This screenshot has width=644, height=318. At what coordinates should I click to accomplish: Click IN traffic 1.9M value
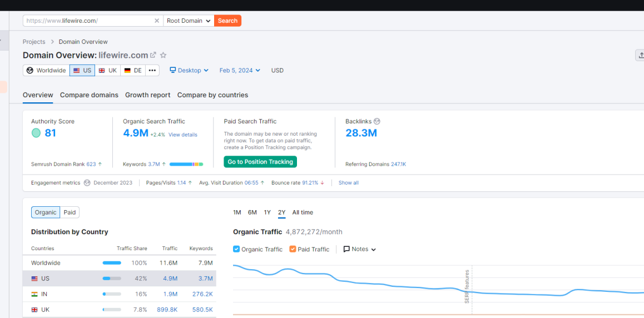pos(170,294)
